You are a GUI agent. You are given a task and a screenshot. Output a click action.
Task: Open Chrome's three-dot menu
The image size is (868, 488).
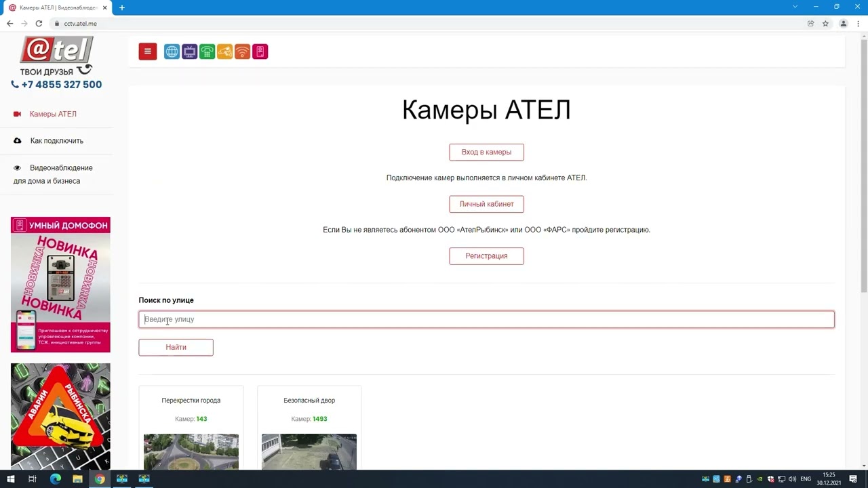[x=859, y=23]
